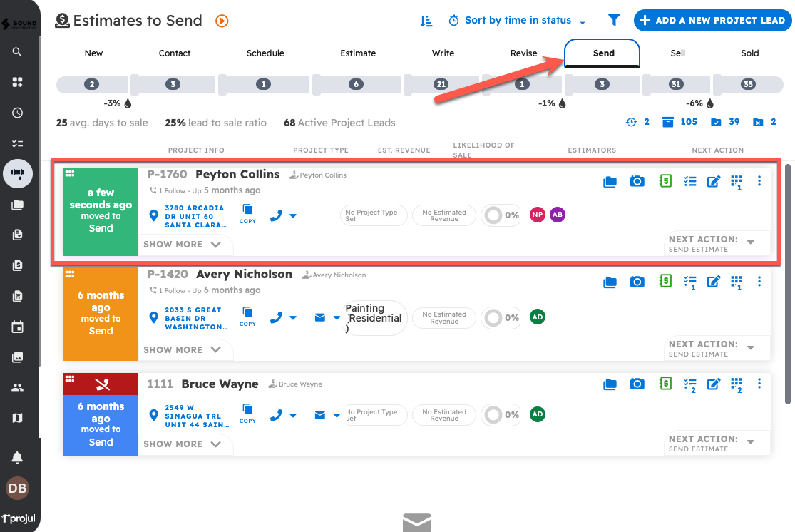Image resolution: width=795 pixels, height=532 pixels.
Task: Open the Sort by time in status dropdown
Action: click(x=518, y=21)
